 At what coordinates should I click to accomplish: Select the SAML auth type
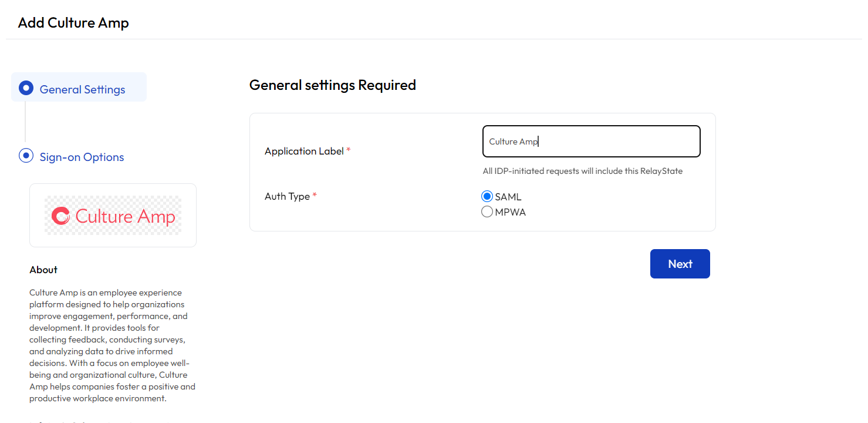487,197
